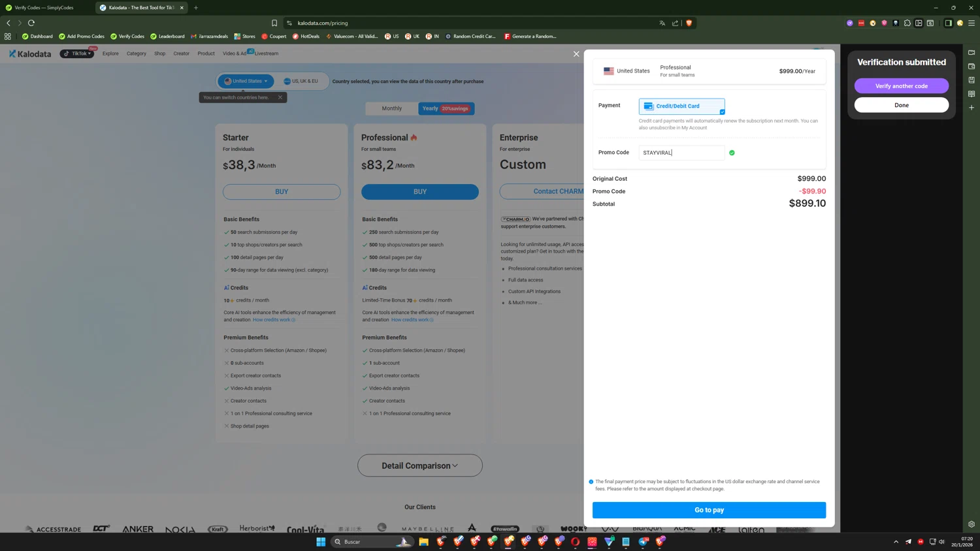The height and width of the screenshot is (551, 980).
Task: Close the checkout panel with the X icon
Action: click(x=576, y=54)
